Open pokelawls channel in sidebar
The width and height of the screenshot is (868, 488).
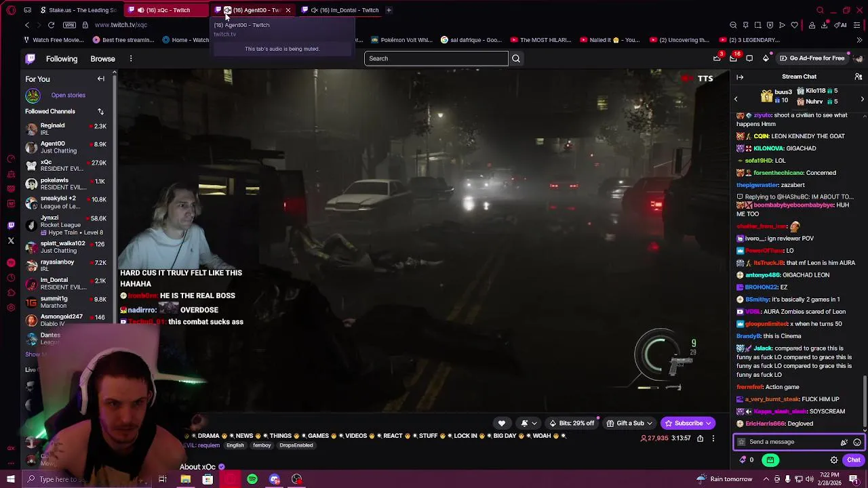click(x=66, y=184)
